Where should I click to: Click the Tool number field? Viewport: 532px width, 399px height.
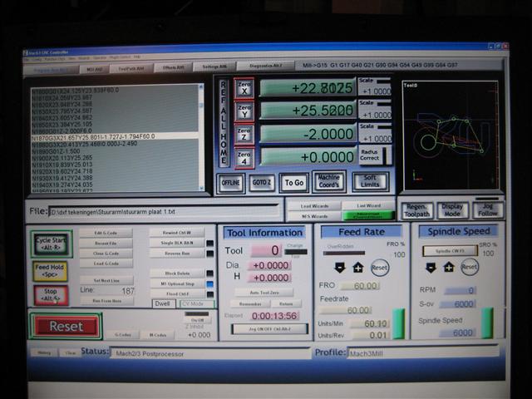coord(266,251)
